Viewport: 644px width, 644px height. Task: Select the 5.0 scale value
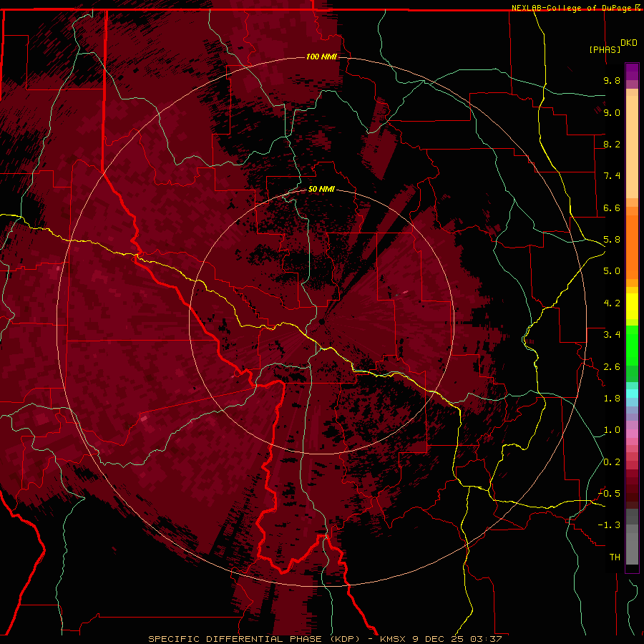pyautogui.click(x=612, y=271)
